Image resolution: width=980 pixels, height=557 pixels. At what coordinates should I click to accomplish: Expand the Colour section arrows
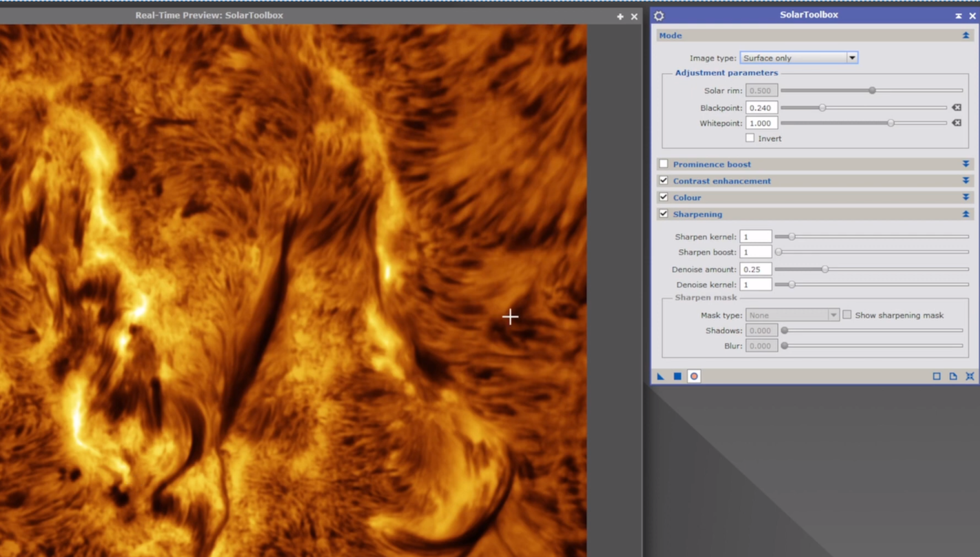coord(966,197)
